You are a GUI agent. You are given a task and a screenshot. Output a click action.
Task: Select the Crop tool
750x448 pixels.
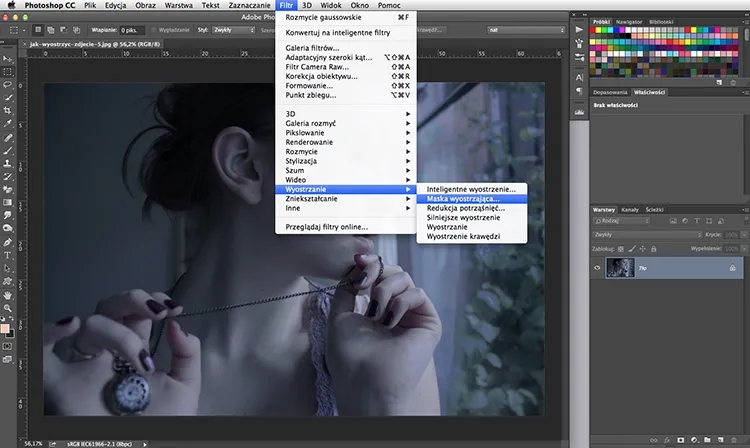point(8,111)
